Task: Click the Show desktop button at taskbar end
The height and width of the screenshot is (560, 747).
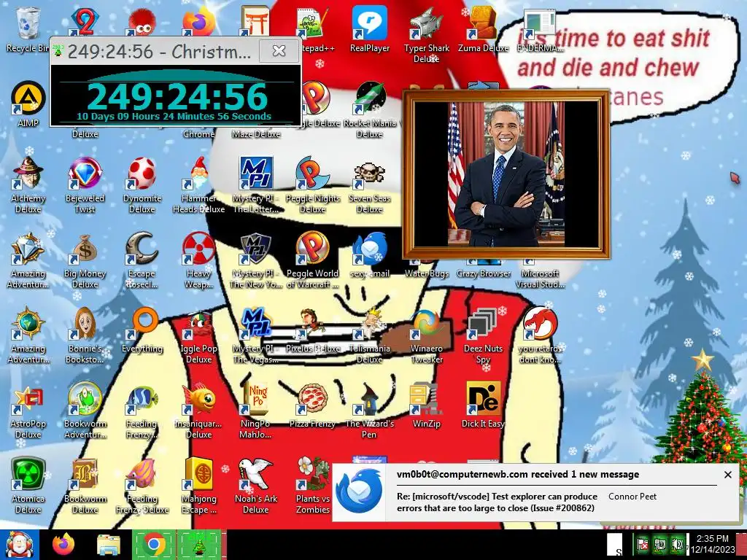Action: [742, 544]
